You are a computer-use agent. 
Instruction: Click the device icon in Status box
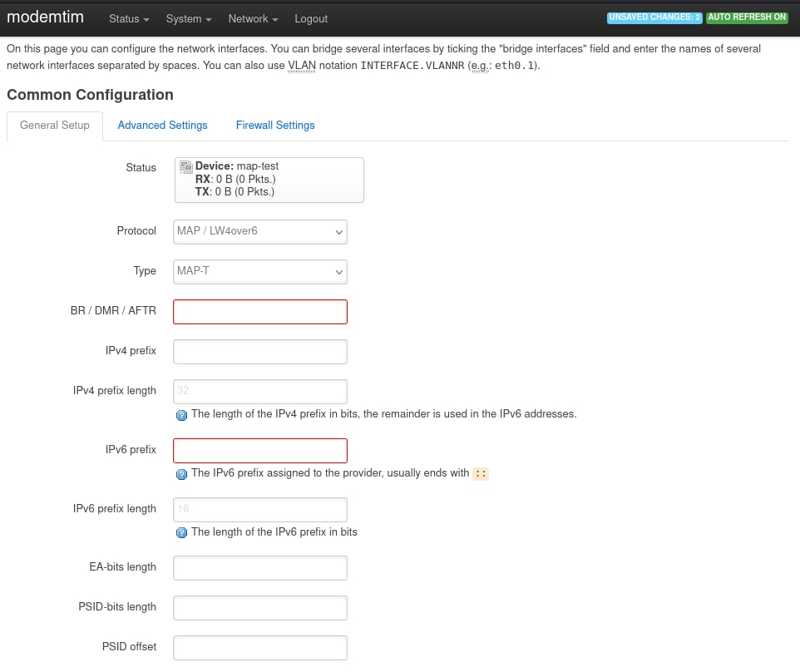185,166
